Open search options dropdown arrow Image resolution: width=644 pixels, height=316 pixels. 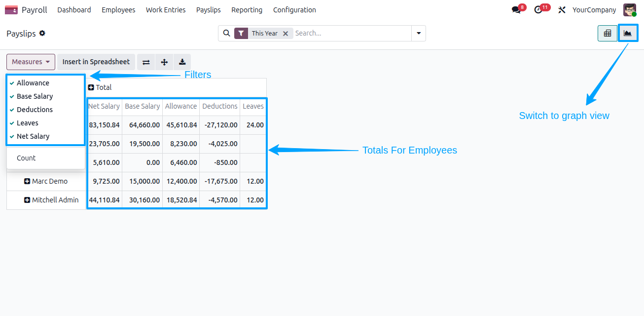click(419, 33)
